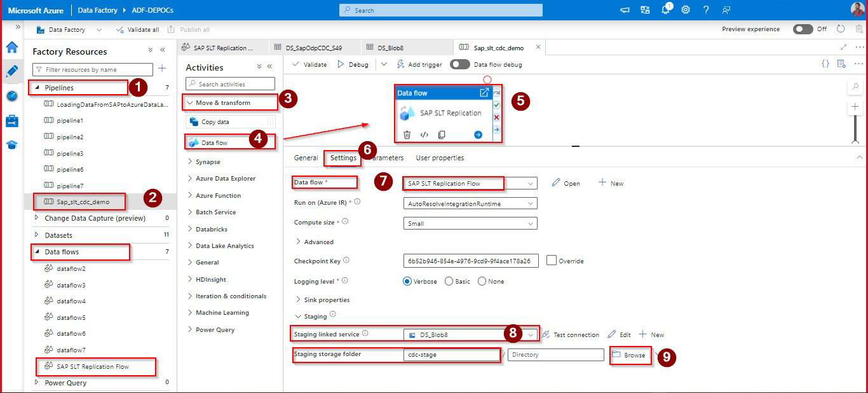Switch to the DS_Blob8 editor tab

pyautogui.click(x=390, y=48)
